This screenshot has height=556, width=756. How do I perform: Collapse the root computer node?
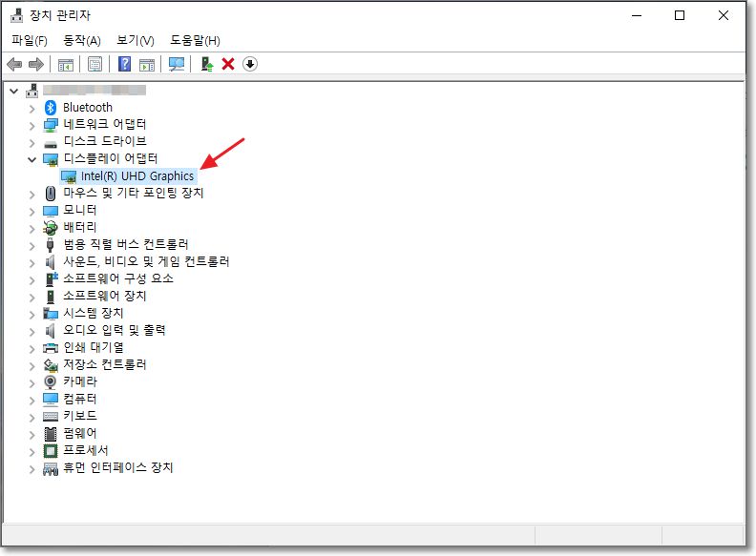[14, 91]
